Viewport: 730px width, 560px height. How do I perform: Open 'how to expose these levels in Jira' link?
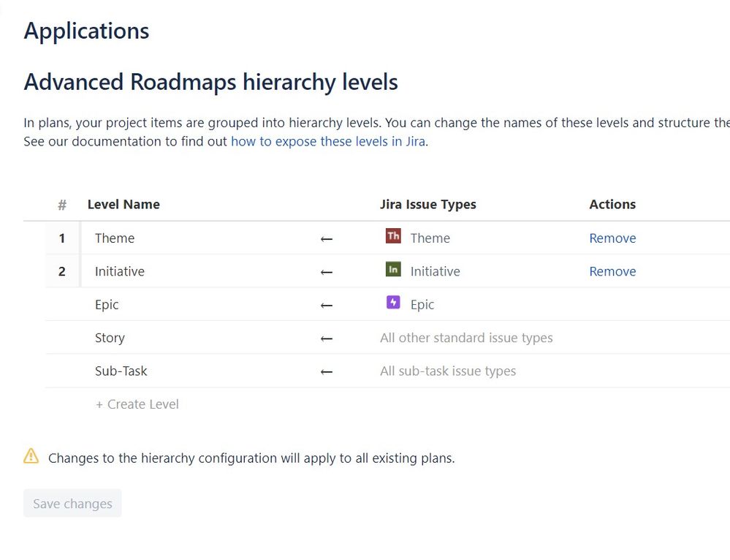coord(328,141)
